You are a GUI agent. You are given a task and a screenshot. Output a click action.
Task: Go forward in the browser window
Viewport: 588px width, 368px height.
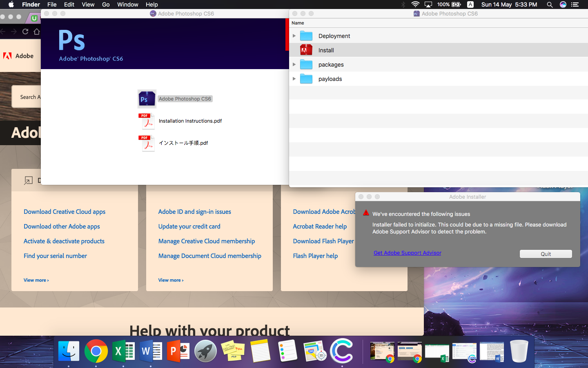click(14, 31)
